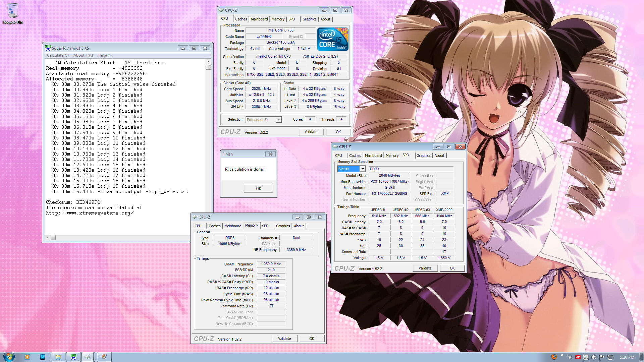Launch Windows Media Player from taskbar
Screen dimensions: 644x362
point(27,357)
